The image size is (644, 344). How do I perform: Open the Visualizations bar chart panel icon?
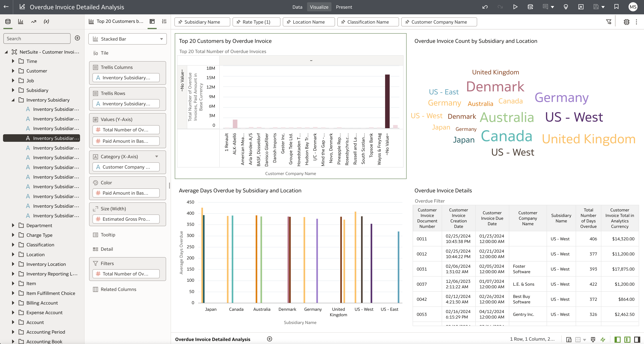pos(21,22)
